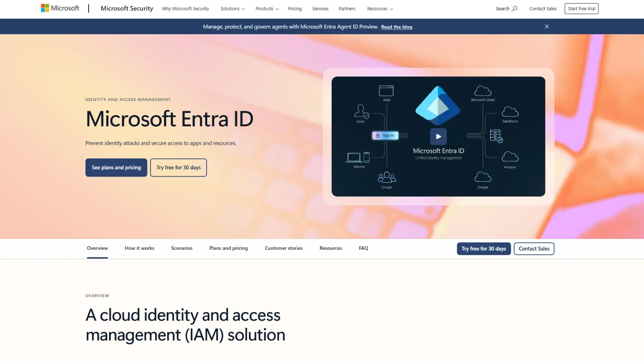
Task: Dismiss the Entra Agent ID announcement banner
Action: [547, 27]
